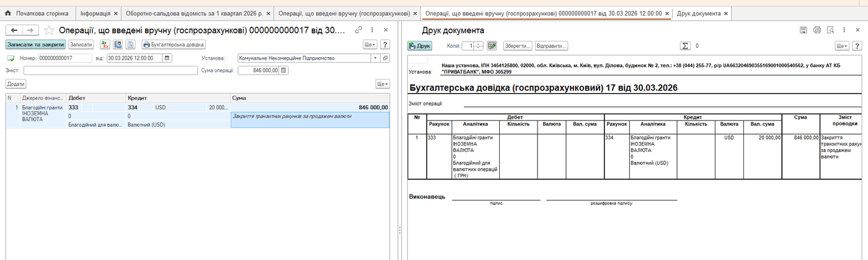
Task: Adjust the Копій copies stepper
Action: coord(479,46)
